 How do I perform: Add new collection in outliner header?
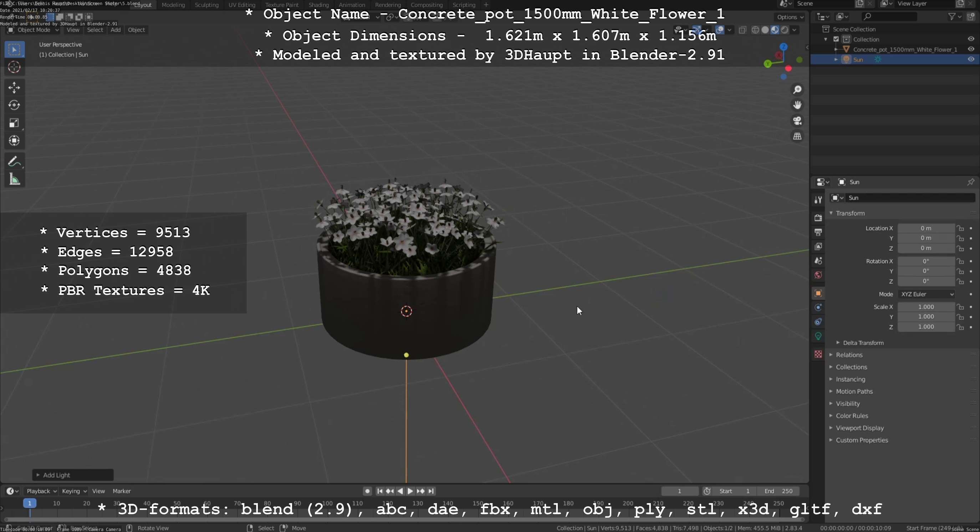click(x=971, y=17)
